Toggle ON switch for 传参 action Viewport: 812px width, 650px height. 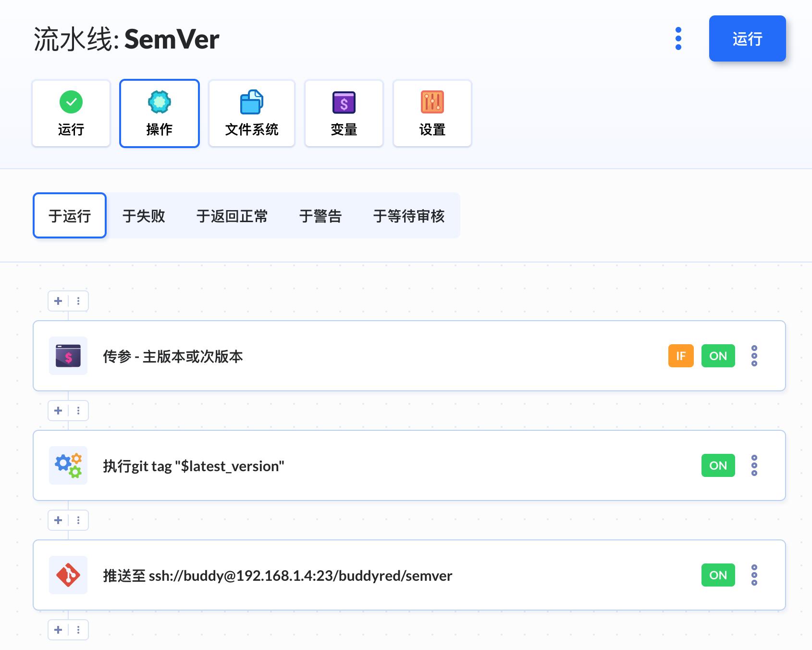click(x=718, y=356)
